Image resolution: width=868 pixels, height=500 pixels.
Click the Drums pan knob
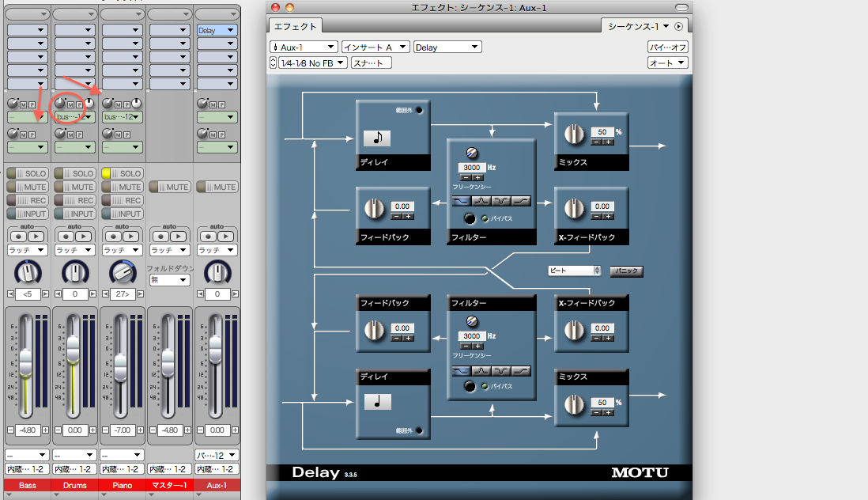[x=75, y=272]
